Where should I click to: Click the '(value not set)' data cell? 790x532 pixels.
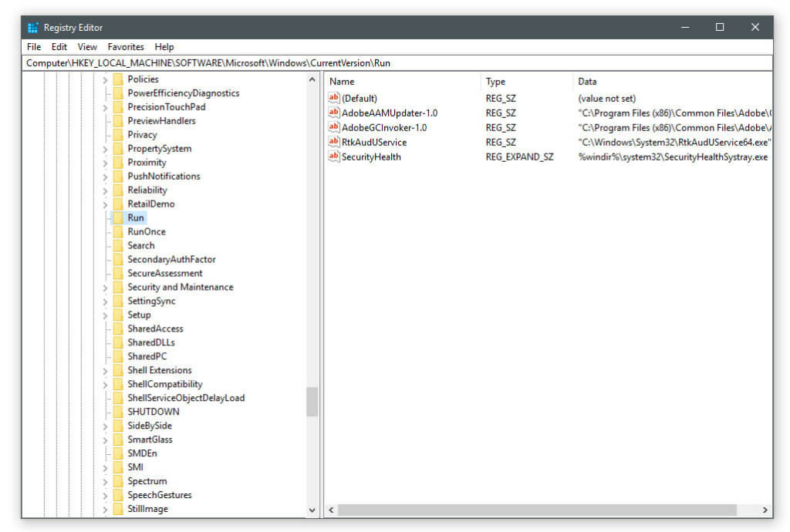pos(606,98)
